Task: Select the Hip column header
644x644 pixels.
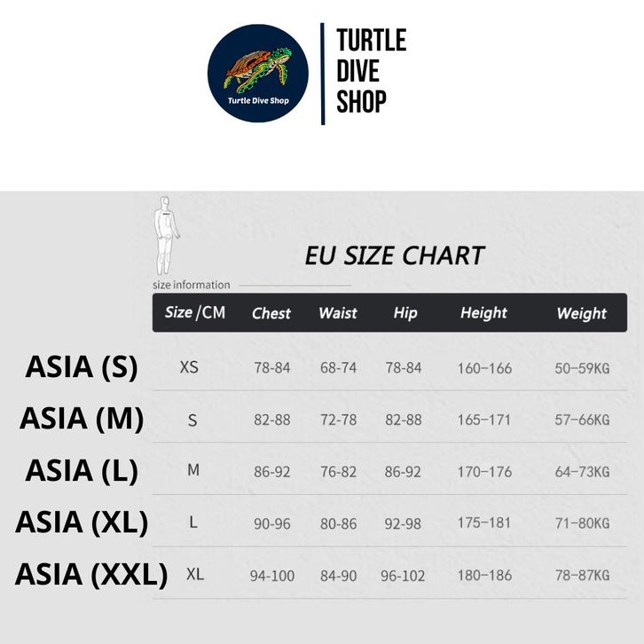Action: point(404,313)
